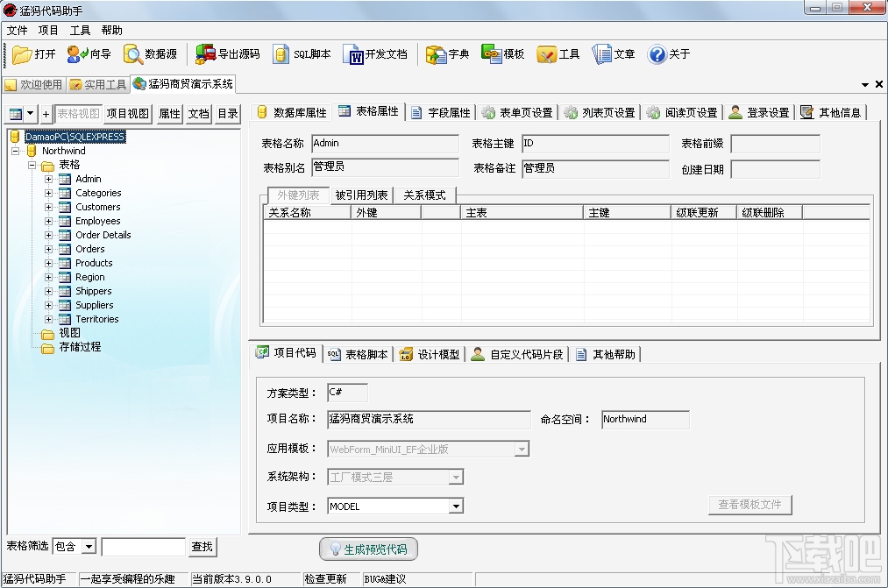Click the table-view grid icon in left panel
The width and height of the screenshot is (888, 588).
click(x=16, y=114)
